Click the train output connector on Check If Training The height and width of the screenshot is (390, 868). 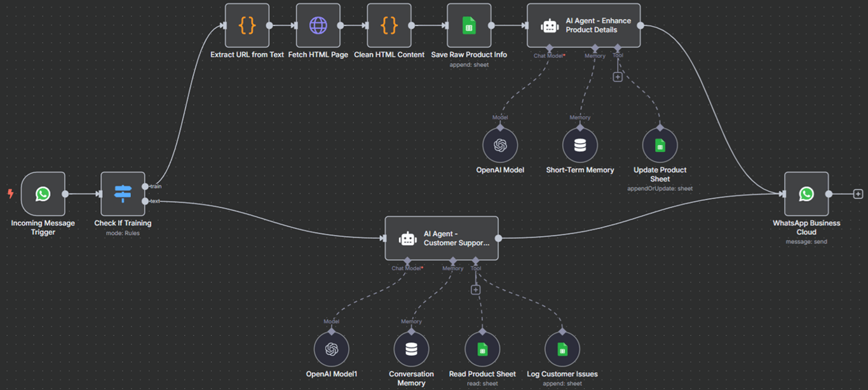point(145,186)
